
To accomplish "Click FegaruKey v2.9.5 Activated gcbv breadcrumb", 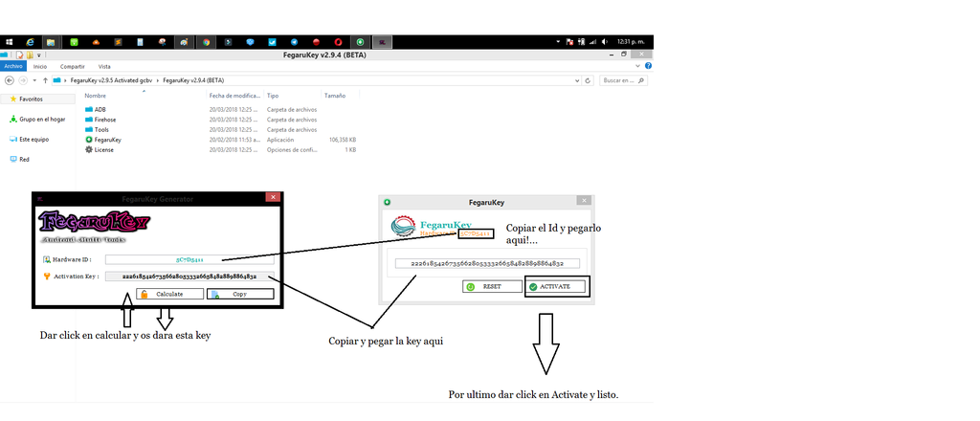I will [x=111, y=80].
